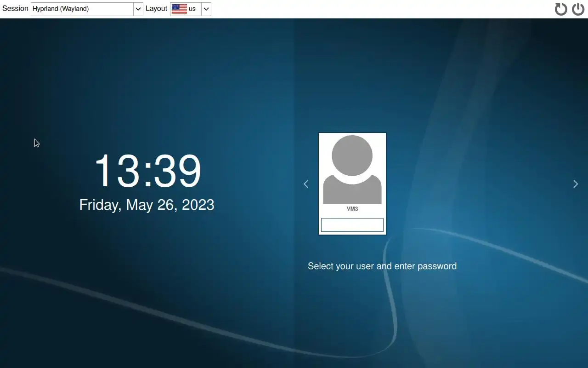The image size is (588, 368).
Task: Expand the session list arrow button
Action: 138,9
